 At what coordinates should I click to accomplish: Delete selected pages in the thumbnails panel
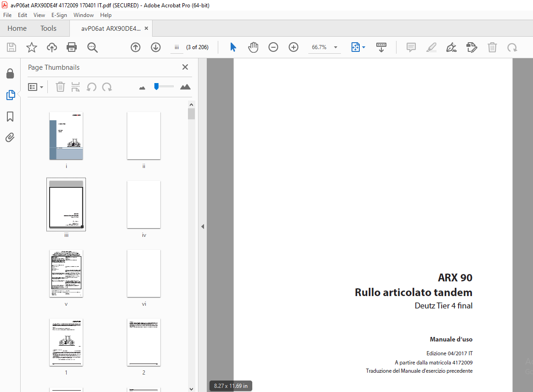point(60,87)
